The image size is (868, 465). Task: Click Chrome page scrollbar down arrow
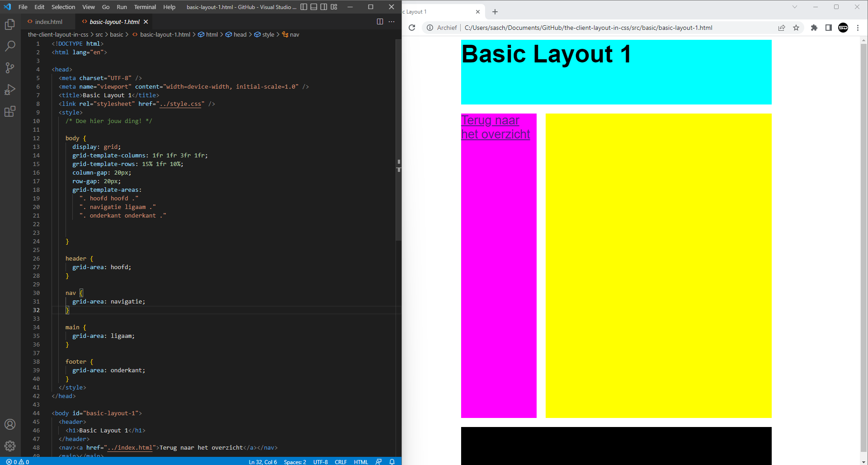864,461
